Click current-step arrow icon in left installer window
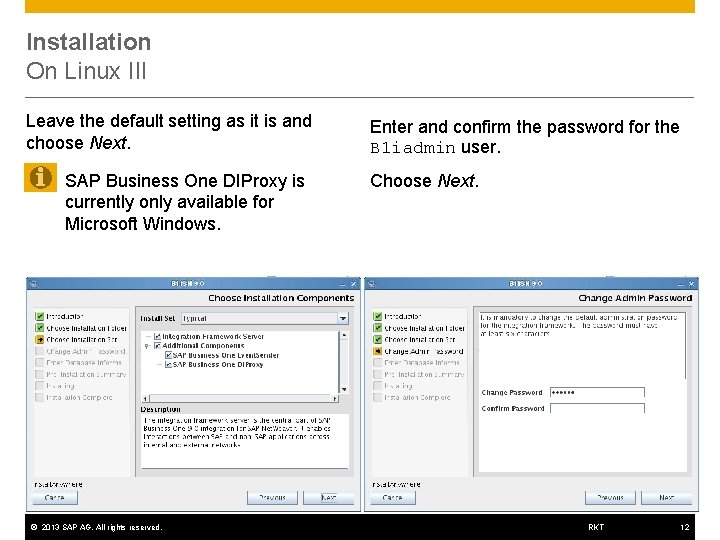The height and width of the screenshot is (540, 720). tap(39, 340)
